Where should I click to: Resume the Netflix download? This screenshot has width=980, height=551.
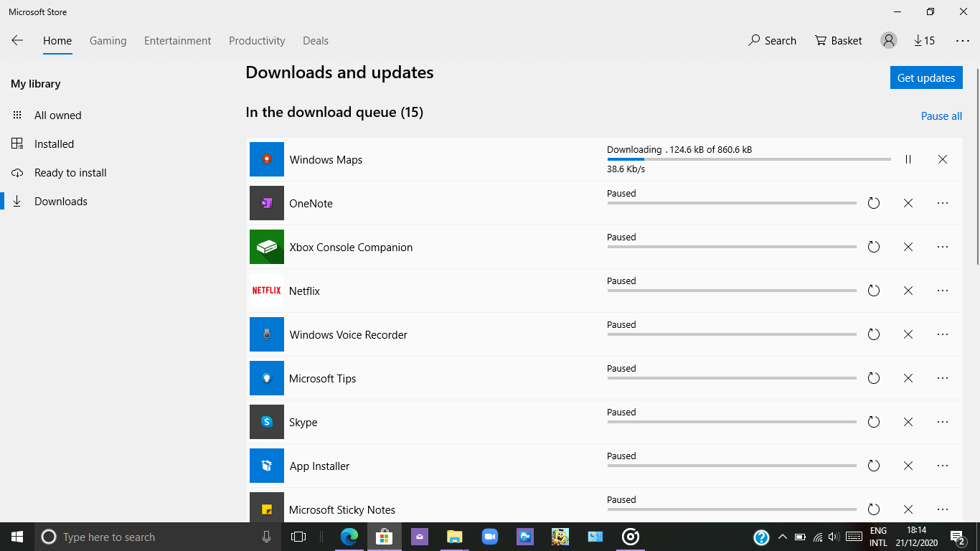point(874,291)
